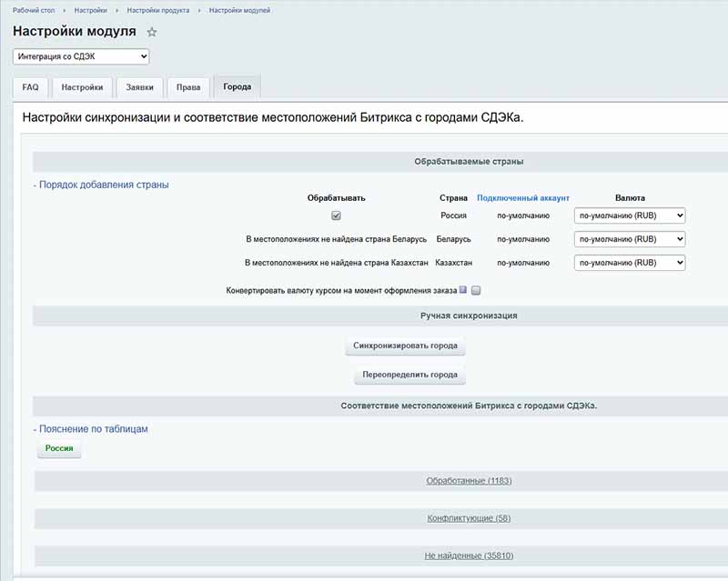Open the currency dropdown for Казахстан
The width and height of the screenshot is (728, 581).
pos(630,265)
